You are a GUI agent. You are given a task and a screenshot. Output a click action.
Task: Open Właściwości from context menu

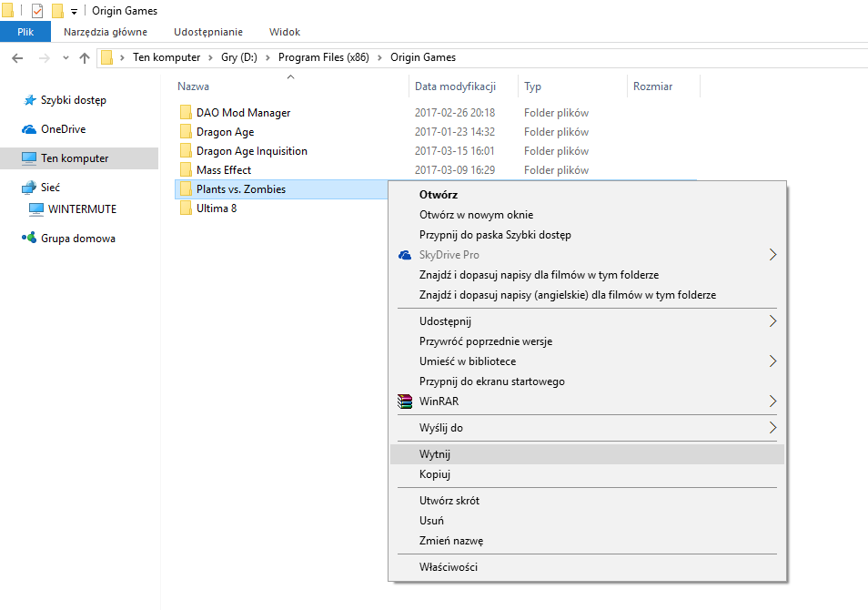(588, 567)
